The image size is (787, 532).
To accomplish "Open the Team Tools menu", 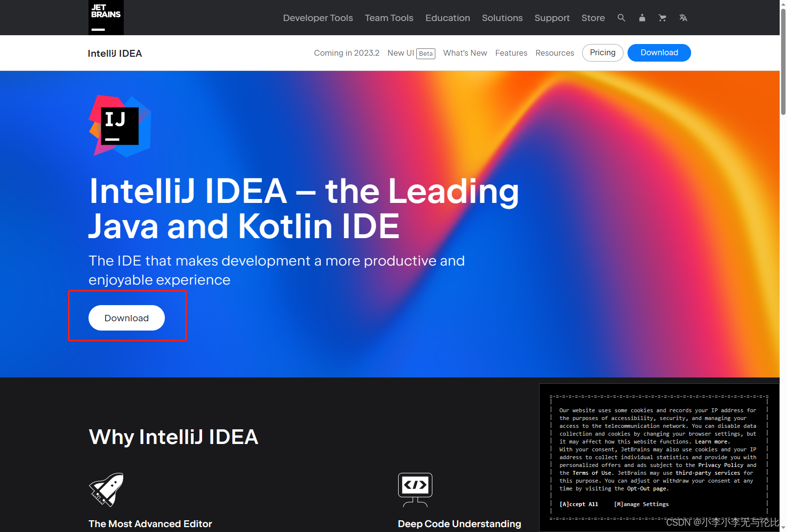I will point(389,18).
